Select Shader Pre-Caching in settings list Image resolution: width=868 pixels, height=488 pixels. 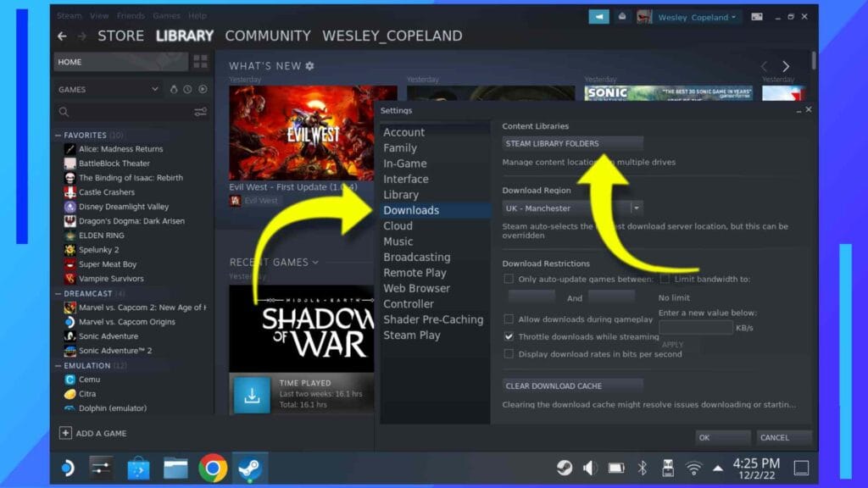432,319
